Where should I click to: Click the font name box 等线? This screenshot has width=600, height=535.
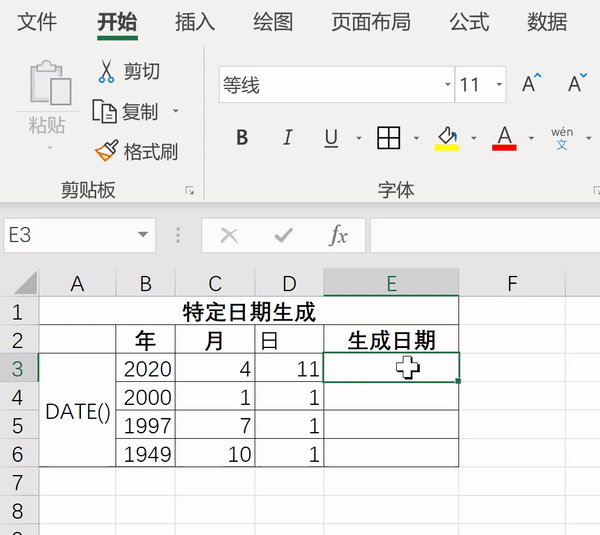pyautogui.click(x=337, y=85)
